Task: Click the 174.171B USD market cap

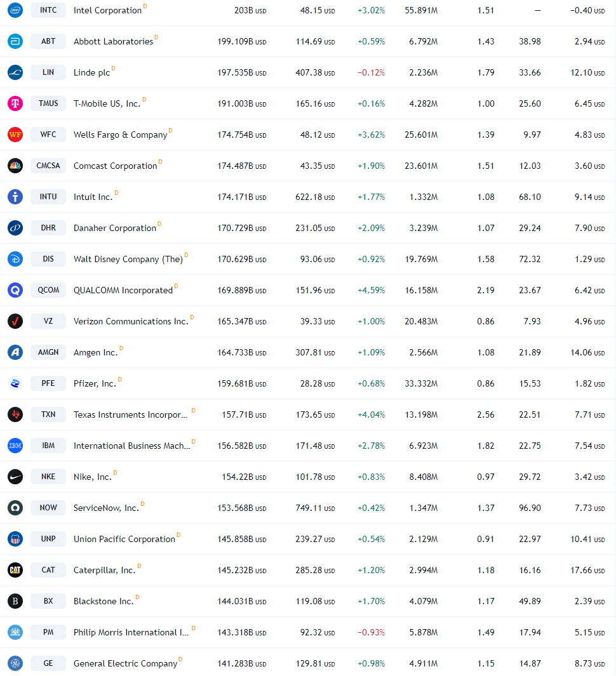Action: 241,197
